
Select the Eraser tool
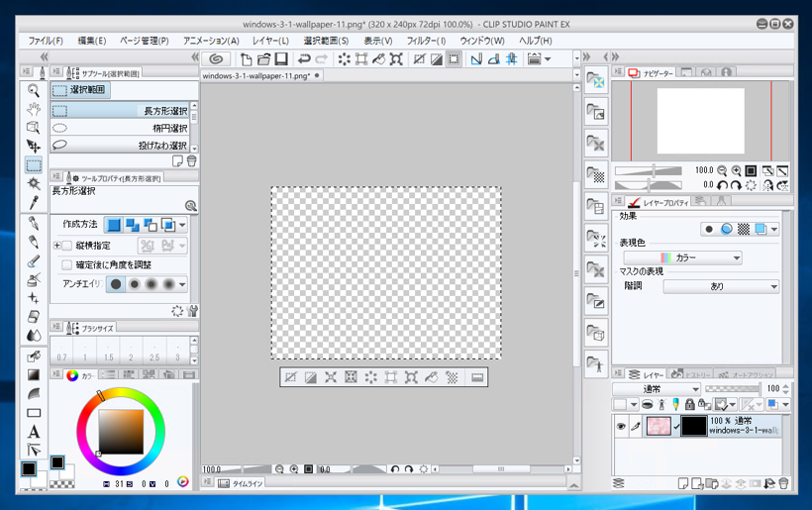click(x=34, y=316)
